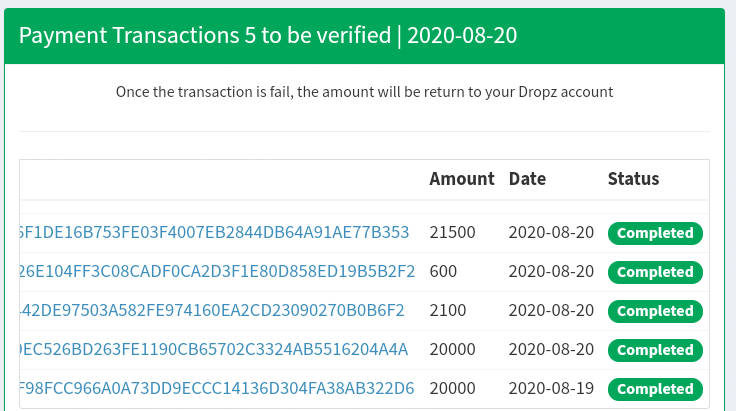The width and height of the screenshot is (736, 411).
Task: Click Completed badge for 600 transaction
Action: (x=655, y=272)
